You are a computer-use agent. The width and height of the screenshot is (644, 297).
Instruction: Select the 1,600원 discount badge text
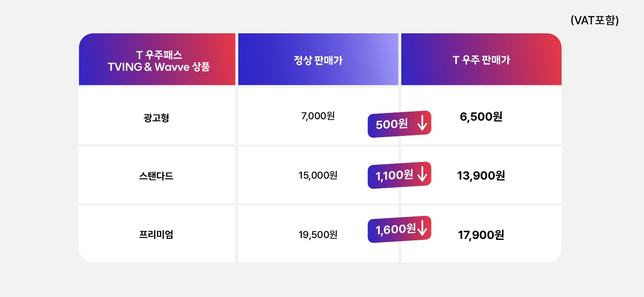tap(395, 229)
